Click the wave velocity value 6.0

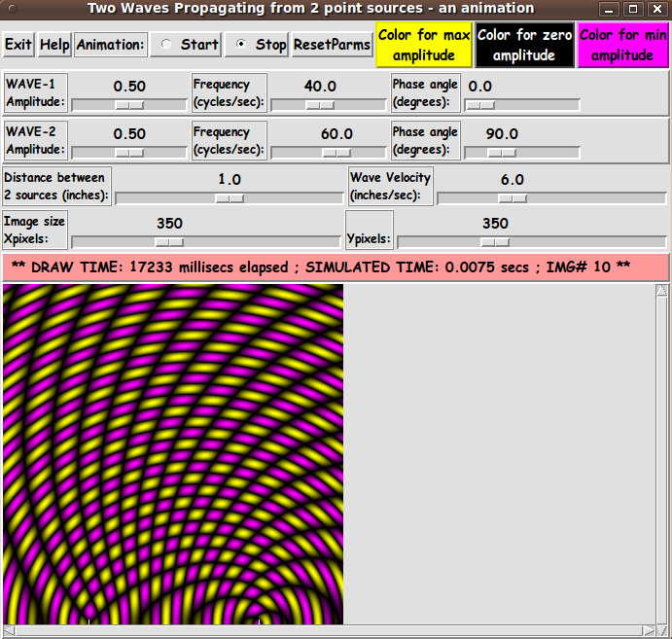(513, 180)
